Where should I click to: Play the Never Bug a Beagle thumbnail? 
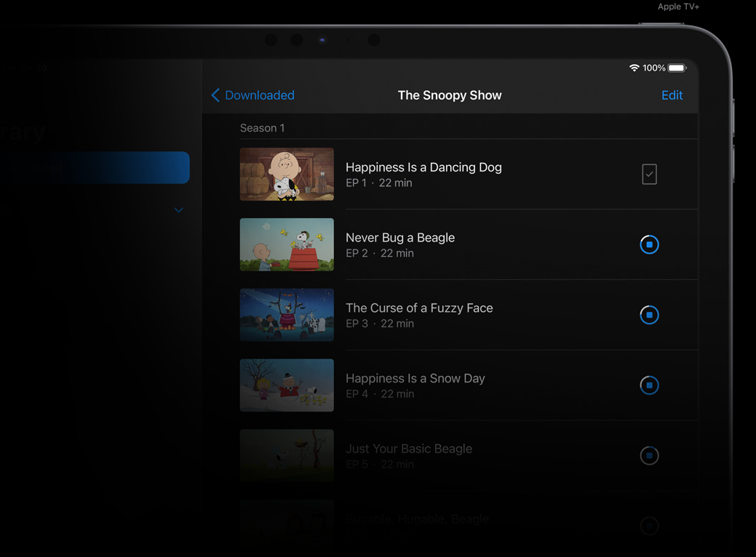287,245
